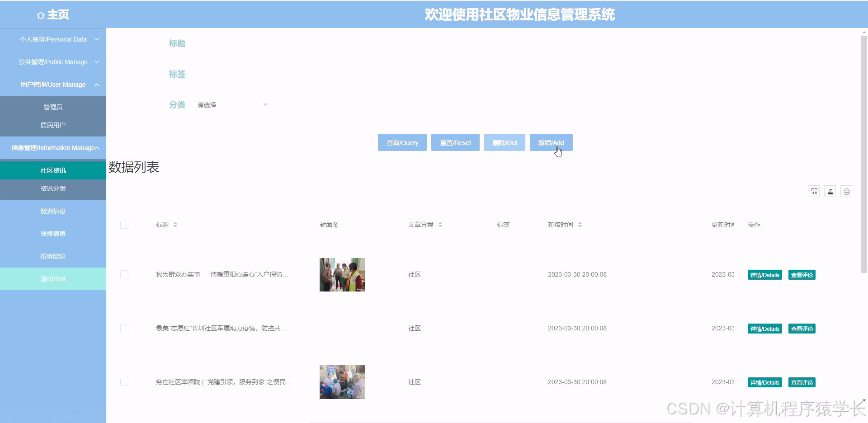868x423 pixels.
Task: Click the 查询/Query button
Action: 402,143
